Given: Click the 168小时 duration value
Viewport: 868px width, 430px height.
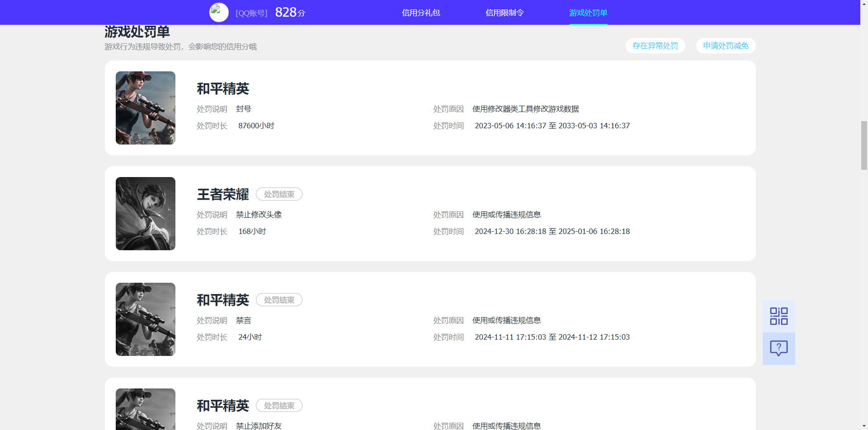Looking at the screenshot, I should 252,231.
